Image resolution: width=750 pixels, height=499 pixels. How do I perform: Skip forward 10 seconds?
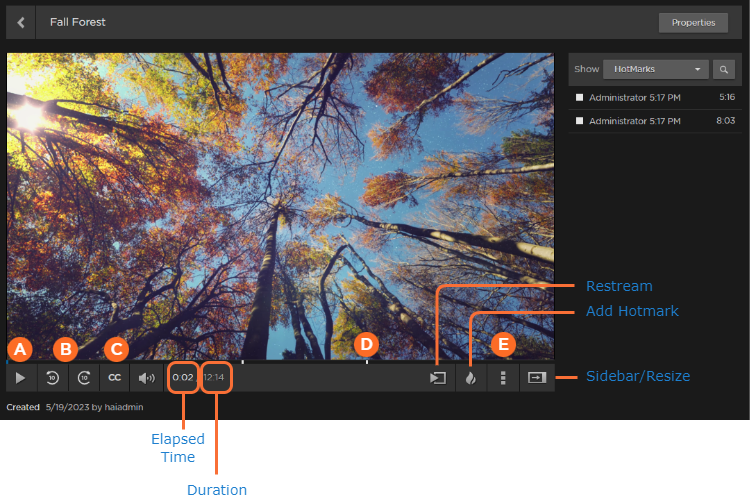point(84,378)
